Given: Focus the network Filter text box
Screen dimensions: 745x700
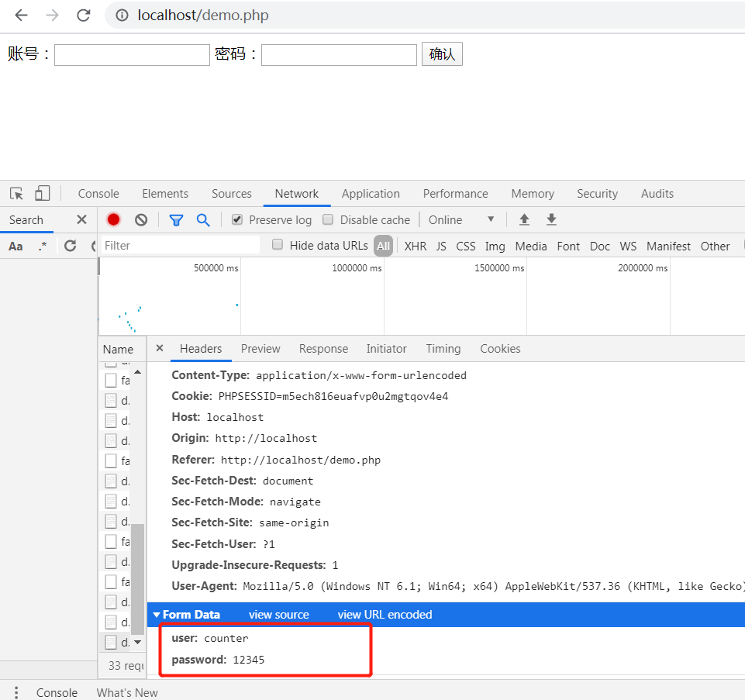Looking at the screenshot, I should tap(181, 245).
